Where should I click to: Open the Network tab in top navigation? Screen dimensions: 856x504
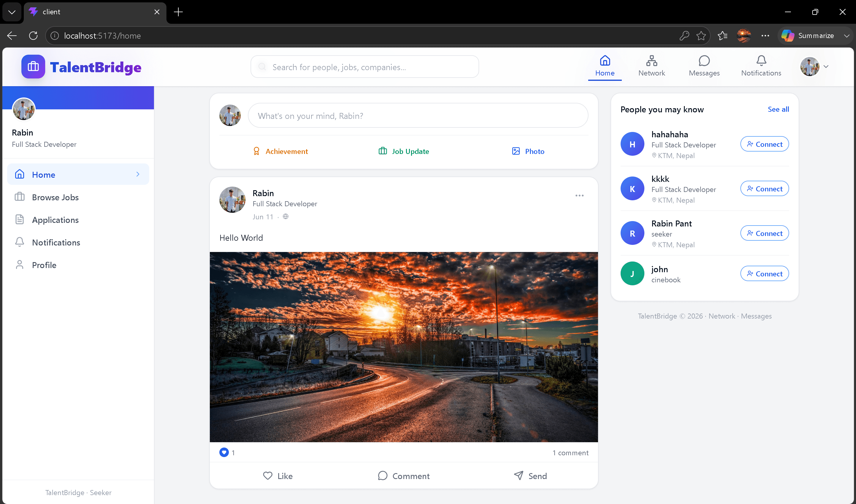(x=652, y=67)
